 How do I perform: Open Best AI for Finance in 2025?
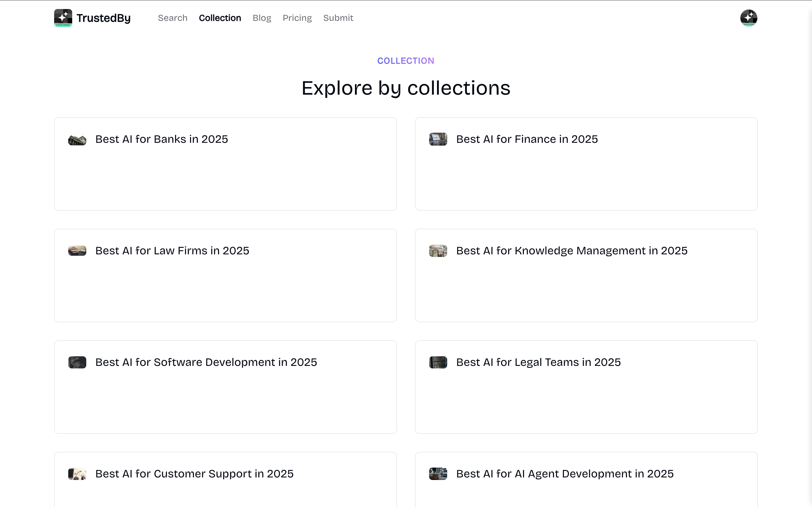pos(527,139)
